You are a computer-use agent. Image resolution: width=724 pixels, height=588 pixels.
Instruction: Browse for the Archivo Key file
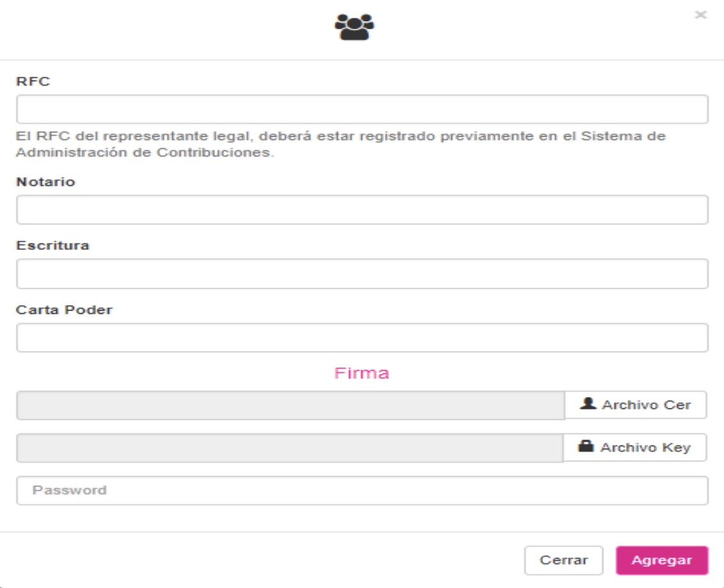635,447
